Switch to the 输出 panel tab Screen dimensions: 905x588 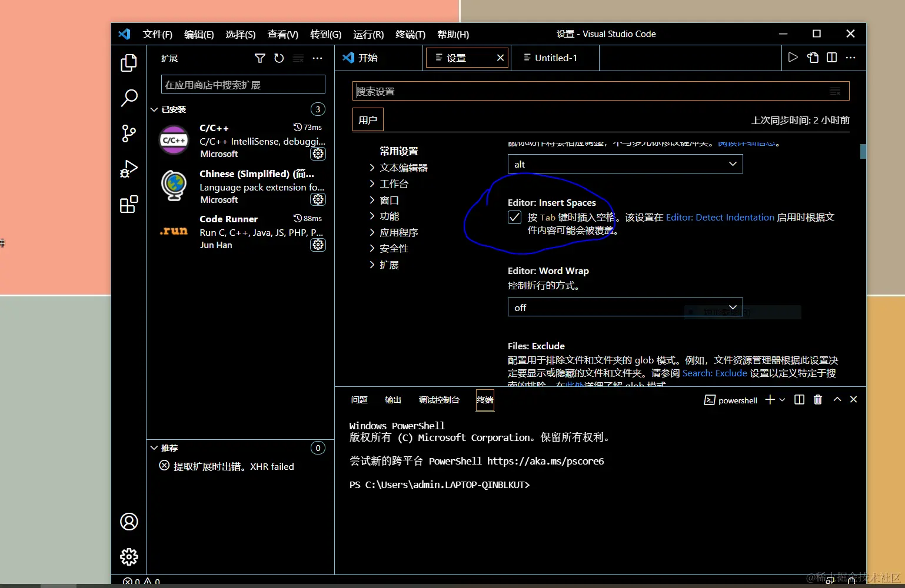[x=393, y=400]
